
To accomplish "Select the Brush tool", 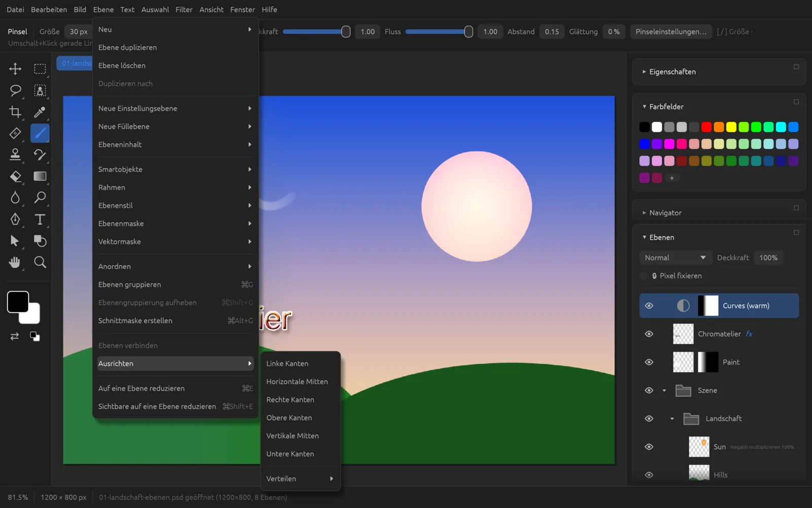I will pos(40,133).
